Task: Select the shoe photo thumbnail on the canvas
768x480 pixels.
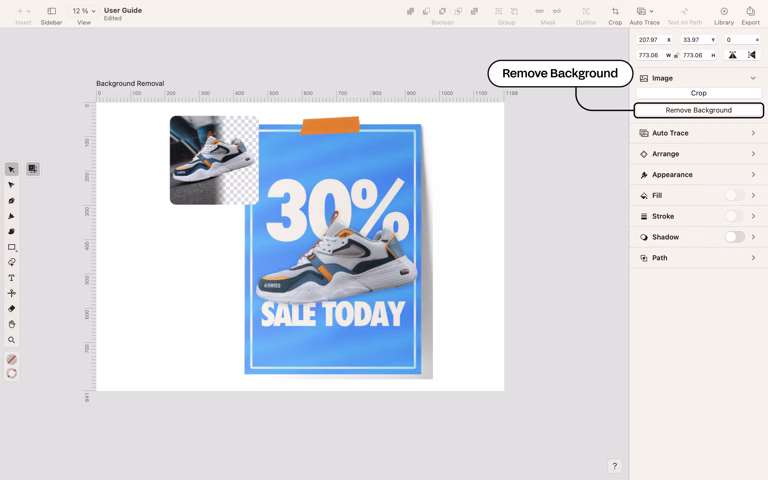Action: (214, 160)
